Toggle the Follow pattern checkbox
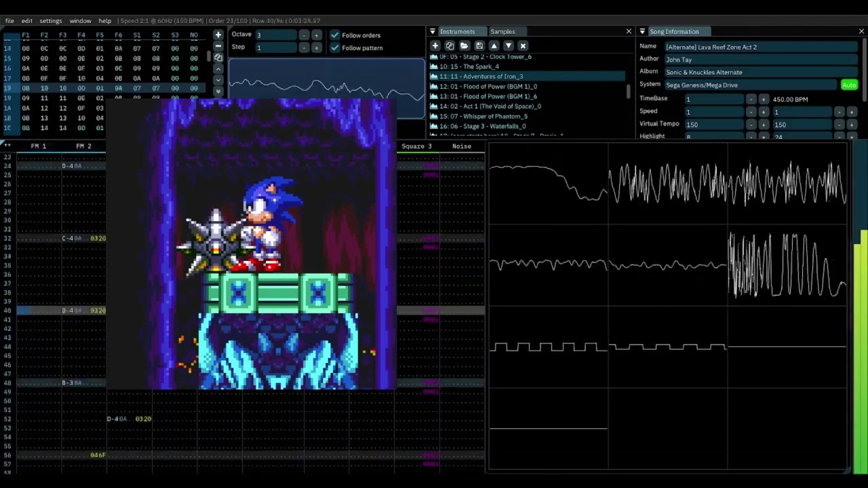 coord(334,47)
